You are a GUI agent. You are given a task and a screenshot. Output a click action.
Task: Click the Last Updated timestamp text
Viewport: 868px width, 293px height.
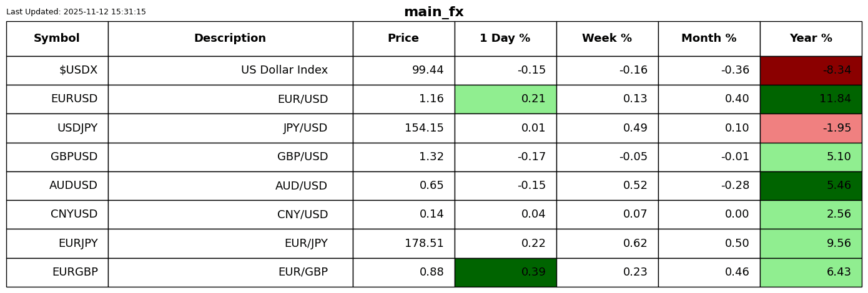(x=76, y=12)
